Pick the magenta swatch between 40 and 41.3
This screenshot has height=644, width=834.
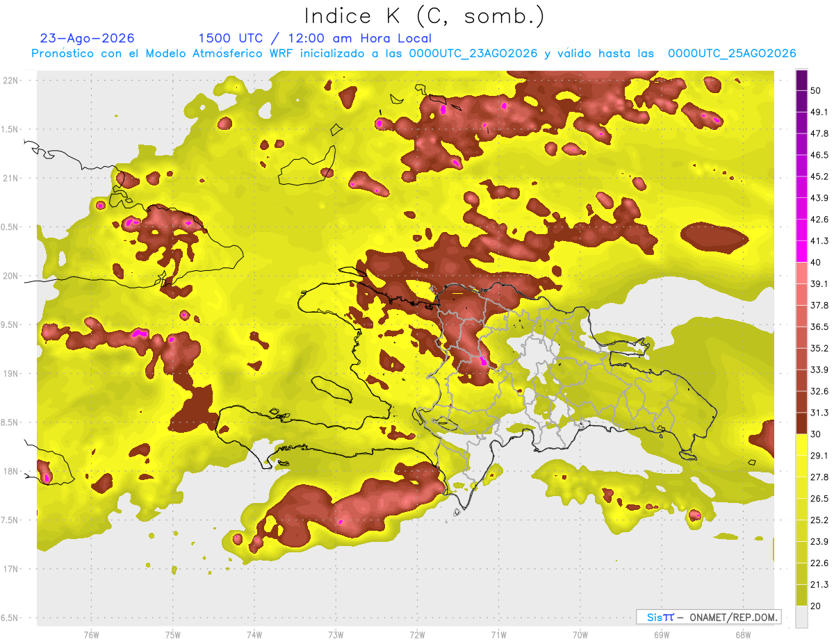801,251
